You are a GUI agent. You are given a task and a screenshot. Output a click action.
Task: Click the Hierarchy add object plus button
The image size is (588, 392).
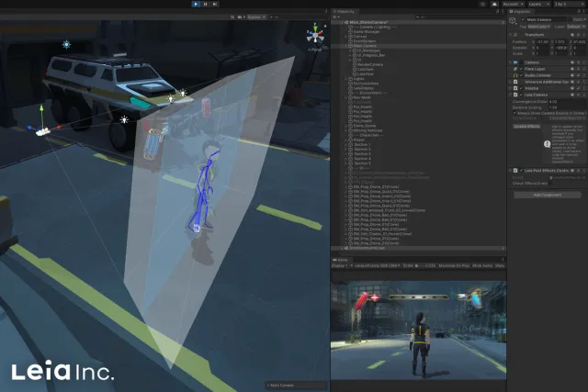[x=335, y=17]
